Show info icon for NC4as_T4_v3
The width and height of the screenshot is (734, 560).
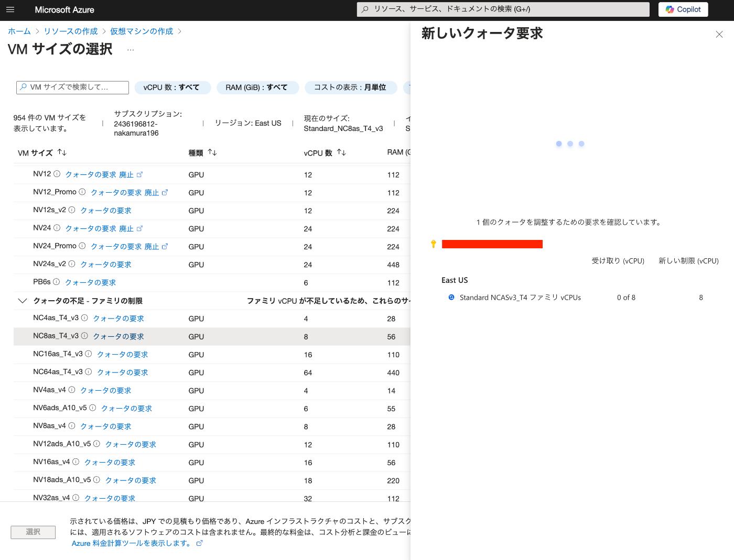point(84,317)
